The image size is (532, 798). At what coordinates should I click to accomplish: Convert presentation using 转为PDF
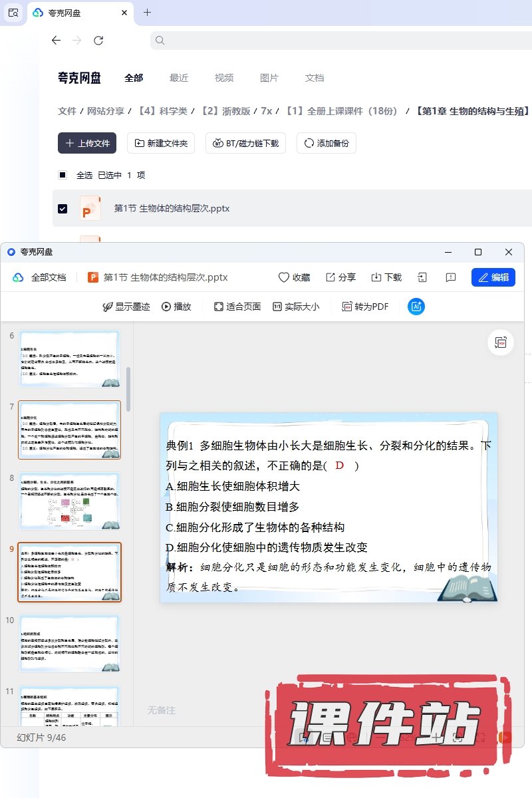click(365, 307)
